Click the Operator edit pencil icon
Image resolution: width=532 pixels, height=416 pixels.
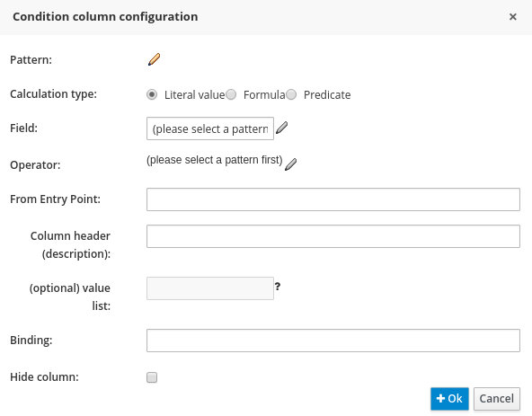coord(291,164)
